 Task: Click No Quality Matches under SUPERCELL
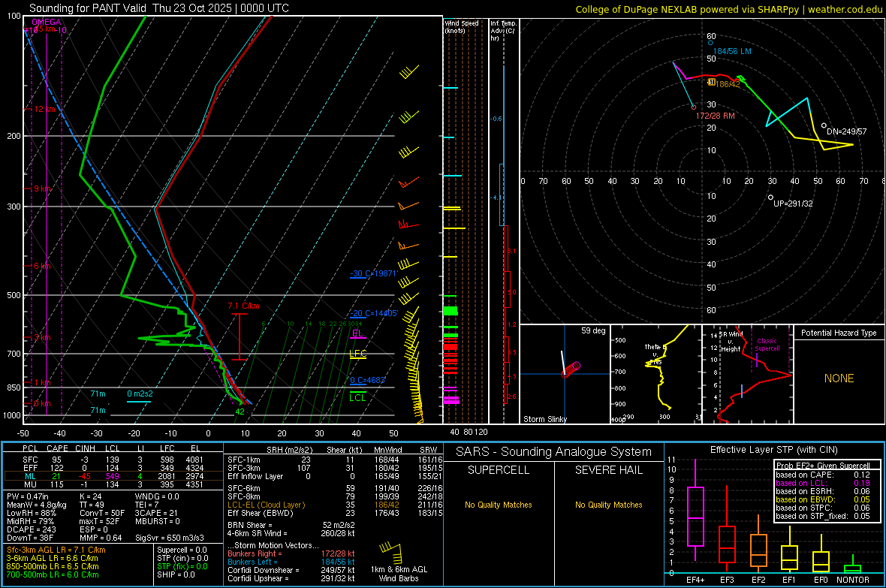[499, 505]
